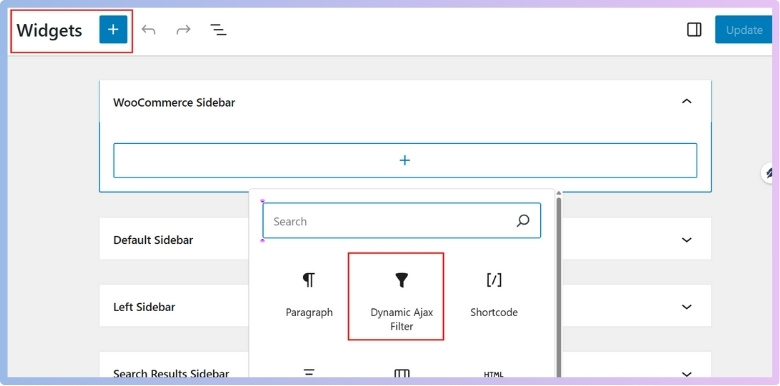The width and height of the screenshot is (780, 386).
Task: Insert the Paragraph block
Action: [x=309, y=295]
